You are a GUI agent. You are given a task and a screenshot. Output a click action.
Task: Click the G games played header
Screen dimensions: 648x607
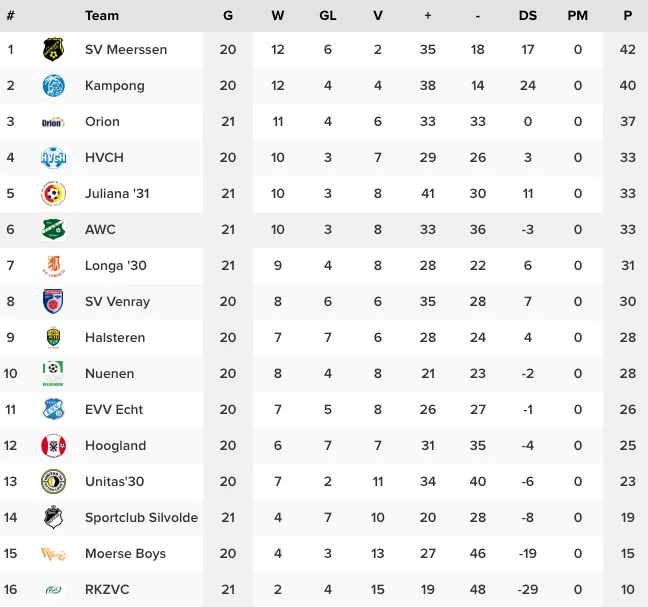pyautogui.click(x=228, y=16)
